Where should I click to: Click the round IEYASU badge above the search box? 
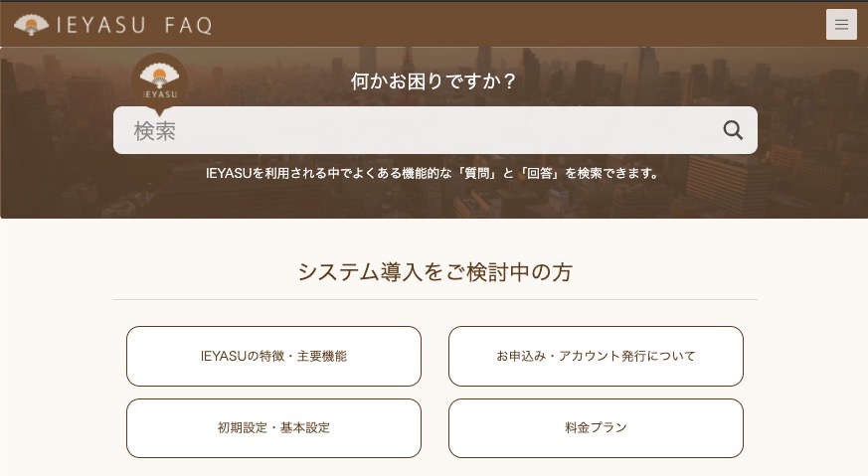(x=159, y=80)
